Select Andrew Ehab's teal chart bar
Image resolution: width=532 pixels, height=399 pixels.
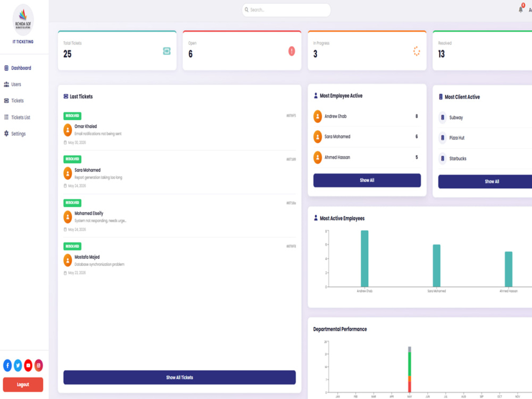[364, 259]
